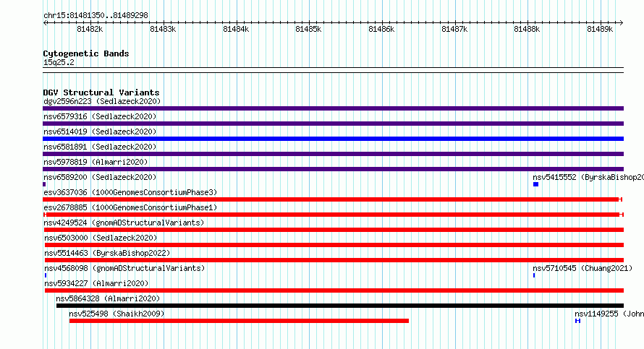This screenshot has width=644, height=349.
Task: Select the nsv4249524 (gnomADStructuralVariants) label
Action: [124, 223]
